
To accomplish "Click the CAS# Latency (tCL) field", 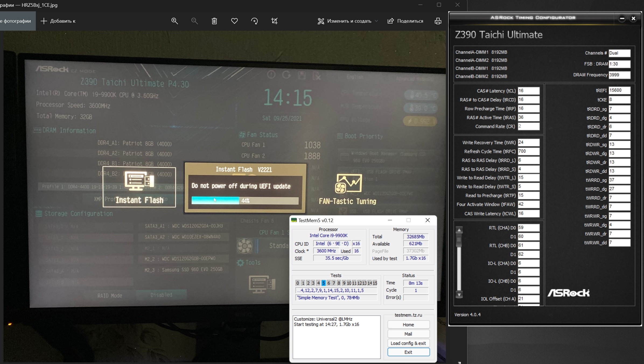I will point(528,91).
